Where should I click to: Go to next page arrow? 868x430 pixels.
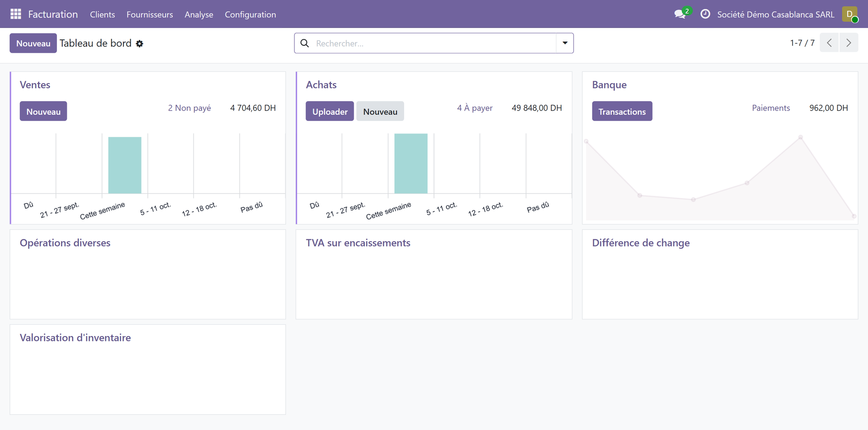[x=849, y=43]
